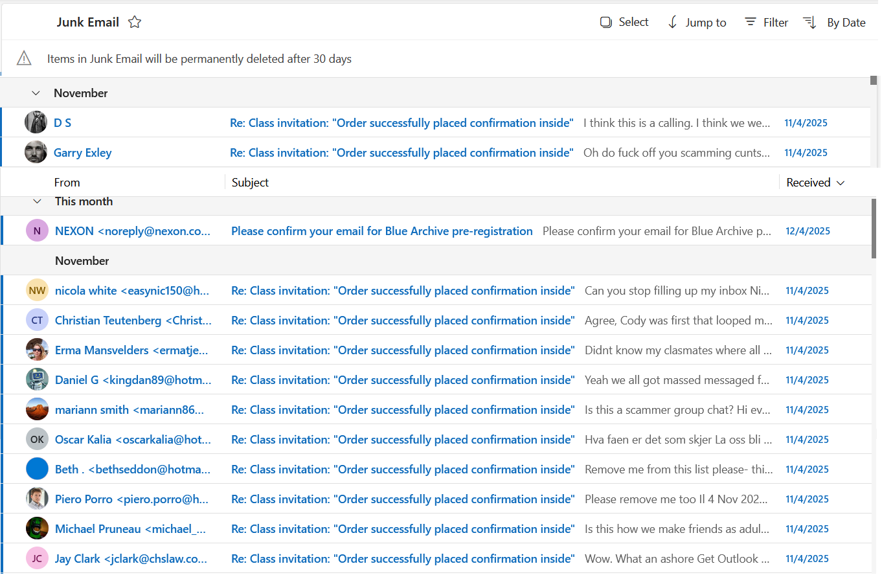Open mariann smith sender name
This screenshot has width=882, height=588.
(130, 410)
